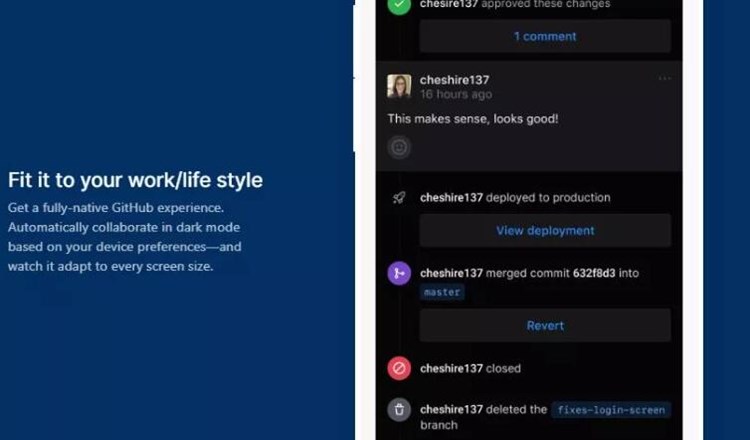The width and height of the screenshot is (750, 440).
Task: Click cheshire137 in the 'closed' row
Action: [x=452, y=368]
